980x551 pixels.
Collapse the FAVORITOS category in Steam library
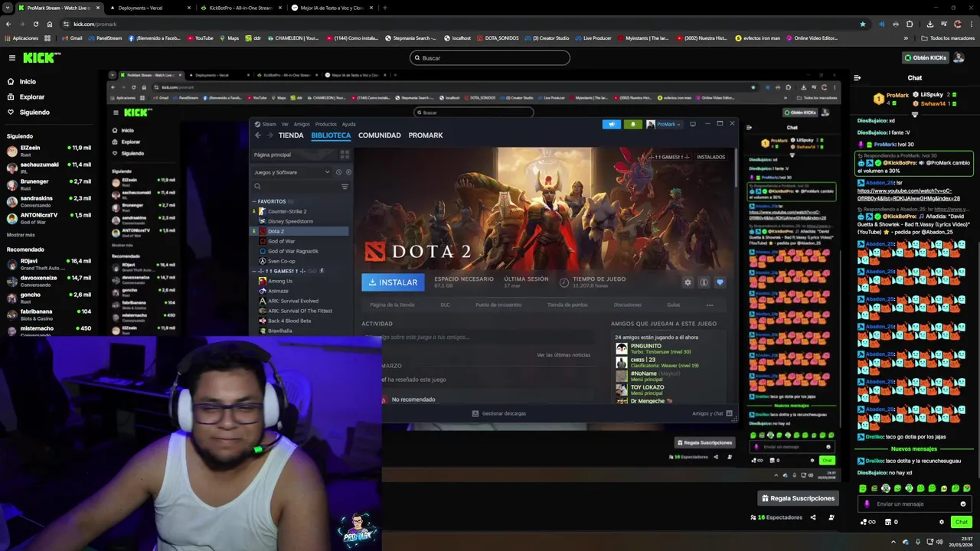[x=254, y=201]
